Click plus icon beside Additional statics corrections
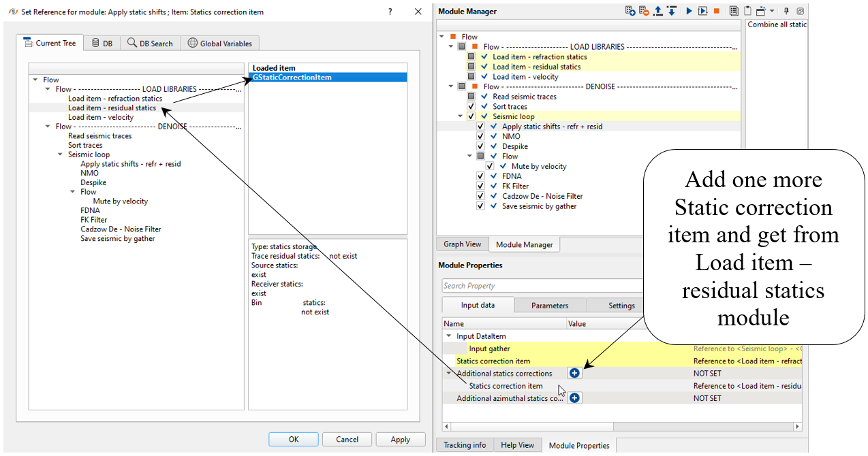Image resolution: width=868 pixels, height=456 pixels. click(x=574, y=373)
